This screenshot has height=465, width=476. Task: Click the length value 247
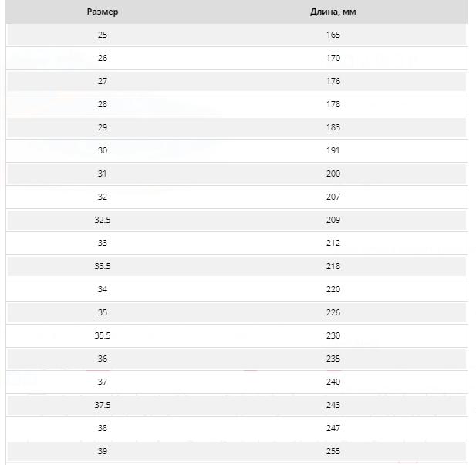click(x=333, y=428)
